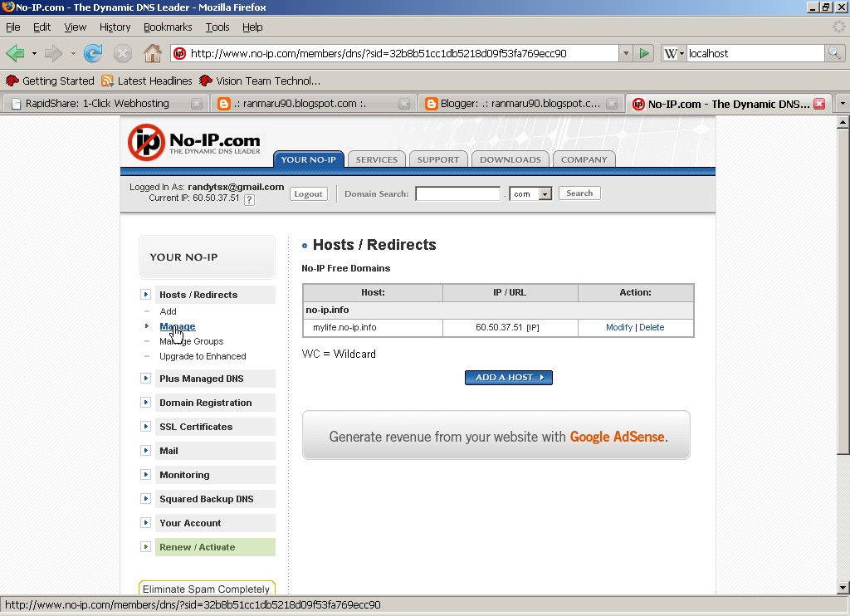Open the back history dropdown arrow
Image resolution: width=850 pixels, height=616 pixels.
34,53
